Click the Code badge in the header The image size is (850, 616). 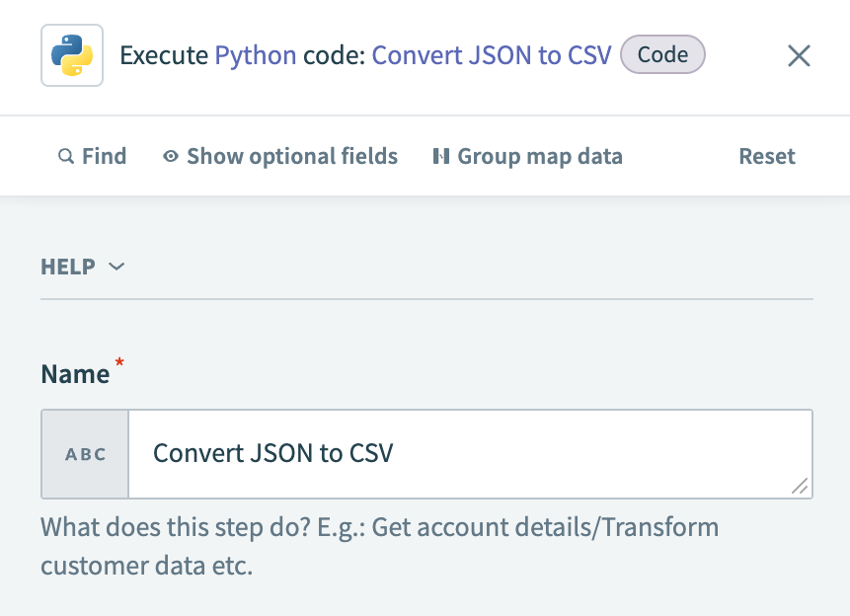[x=662, y=55]
